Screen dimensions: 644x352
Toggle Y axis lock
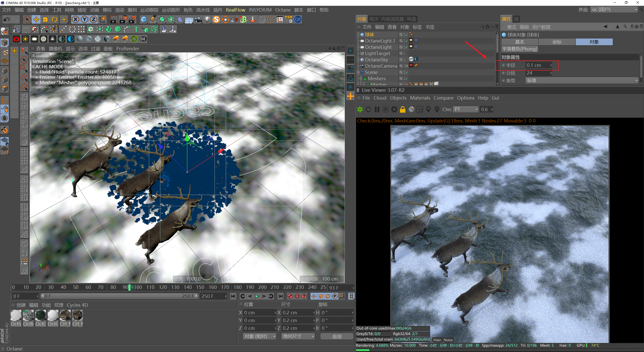(85, 19)
